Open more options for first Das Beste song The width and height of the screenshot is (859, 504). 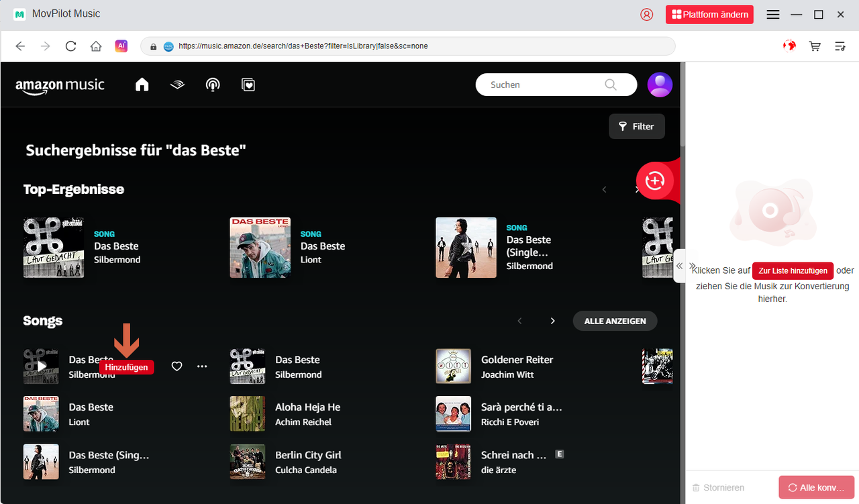[x=202, y=366]
